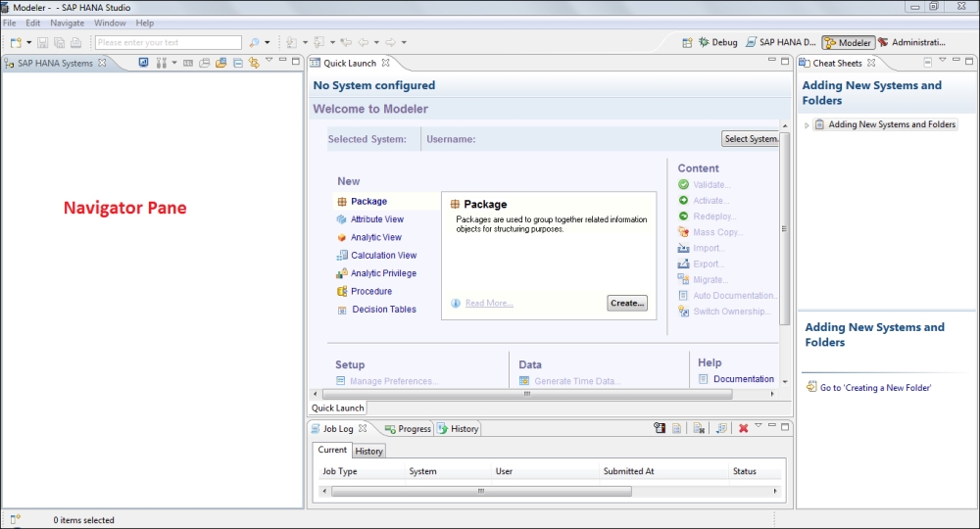980x529 pixels.
Task: Click the Job Log clear-log document icon with X
Action: tap(699, 428)
